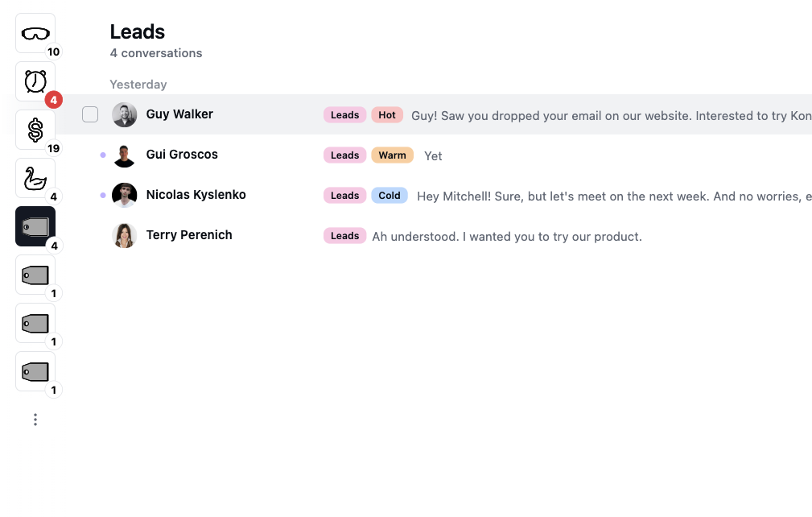Viewport: 812px width, 517px height.
Task: Select the Cold label on Nicolas Kyslenko's row
Action: pyautogui.click(x=390, y=196)
